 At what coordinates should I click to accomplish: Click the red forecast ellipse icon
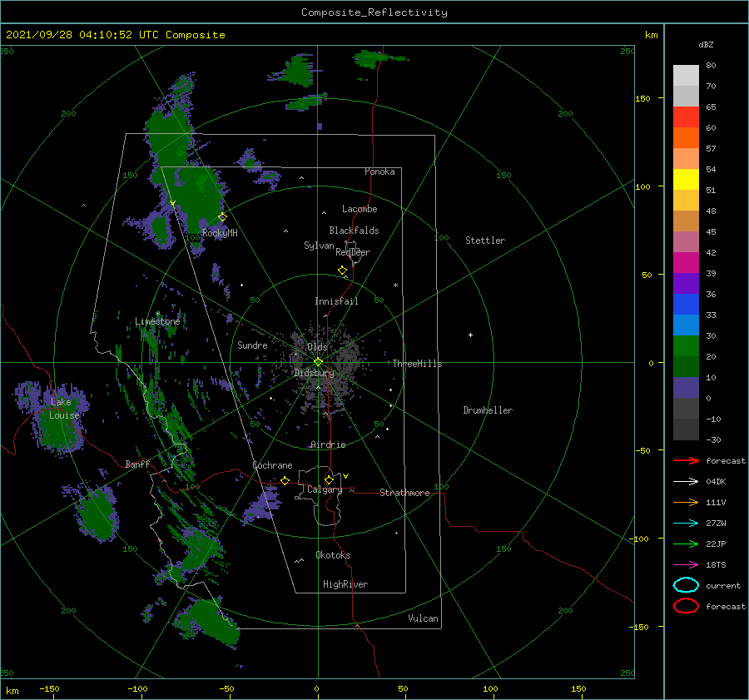(686, 606)
